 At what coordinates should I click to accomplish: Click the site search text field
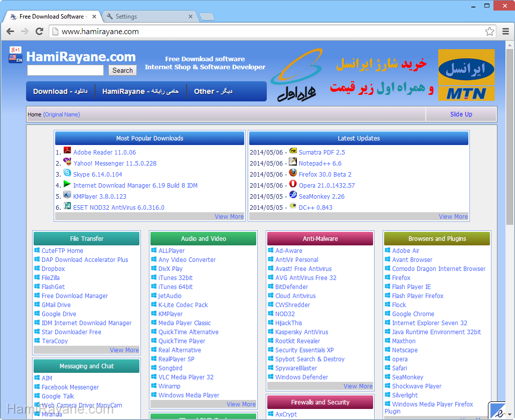pos(65,70)
